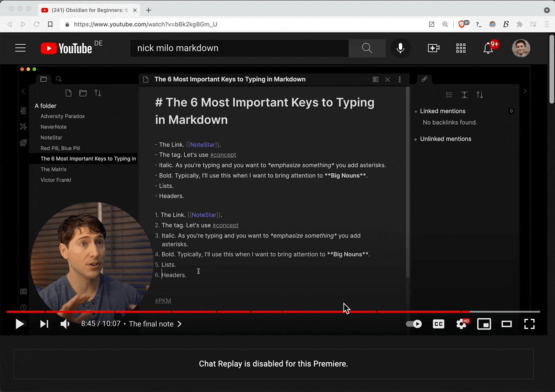Screen dimensions: 555x392
Task: Close the note pane with X
Action: [387, 80]
